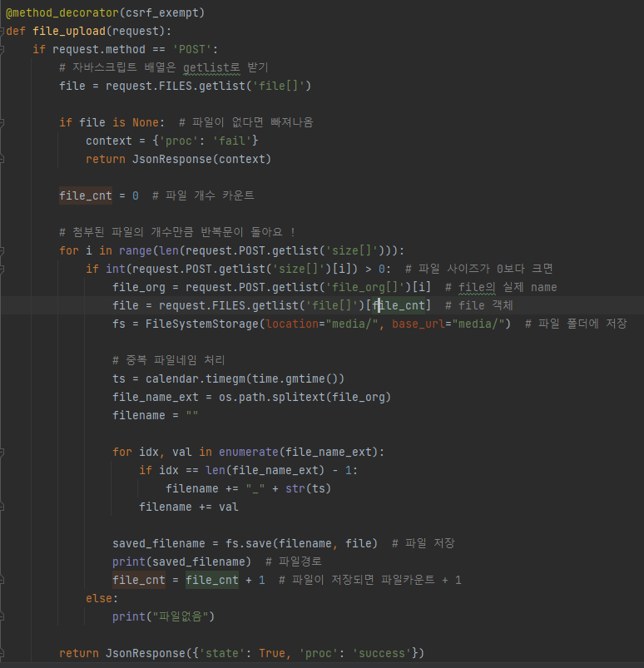Image resolution: width=644 pixels, height=668 pixels.
Task: Click the 'success' string literal
Action: pyautogui.click(x=381, y=654)
